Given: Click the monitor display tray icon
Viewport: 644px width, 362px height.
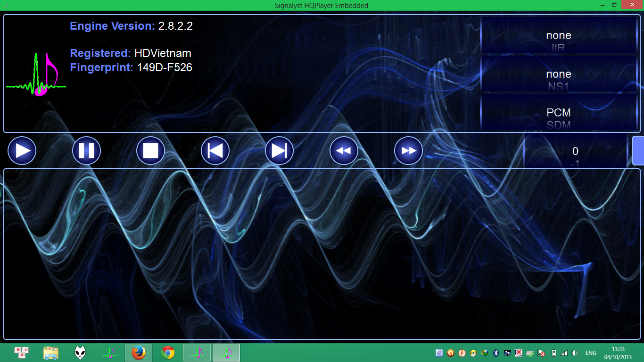Looking at the screenshot, I should click(x=507, y=353).
